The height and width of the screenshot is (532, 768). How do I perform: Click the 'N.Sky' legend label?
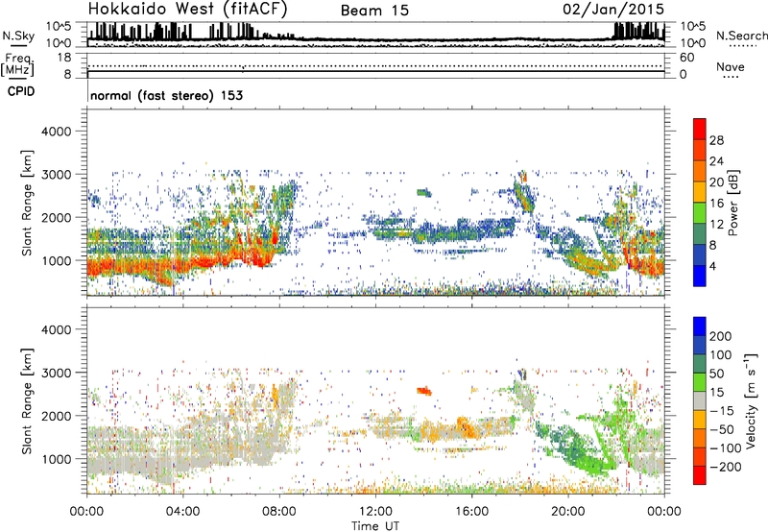click(x=18, y=36)
